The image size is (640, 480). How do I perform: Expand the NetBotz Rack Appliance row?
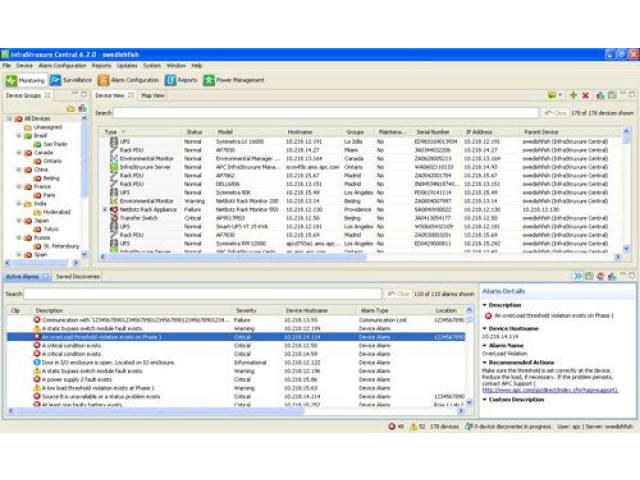pyautogui.click(x=105, y=209)
